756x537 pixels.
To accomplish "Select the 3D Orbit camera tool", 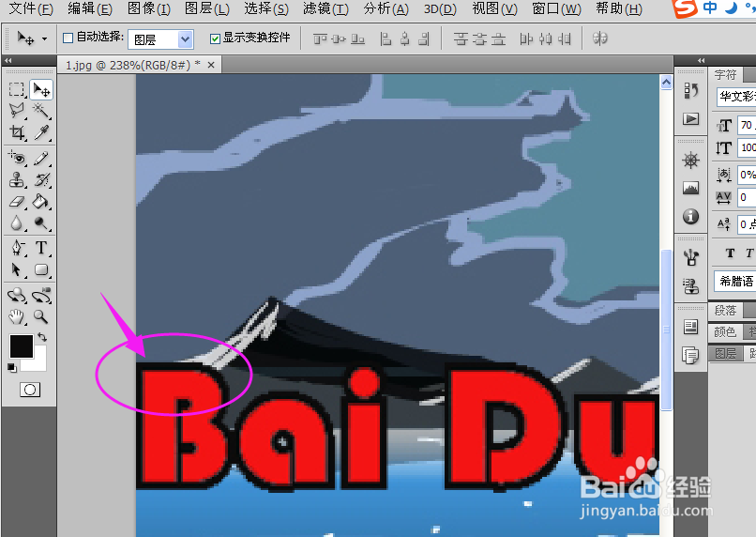I will tap(41, 295).
